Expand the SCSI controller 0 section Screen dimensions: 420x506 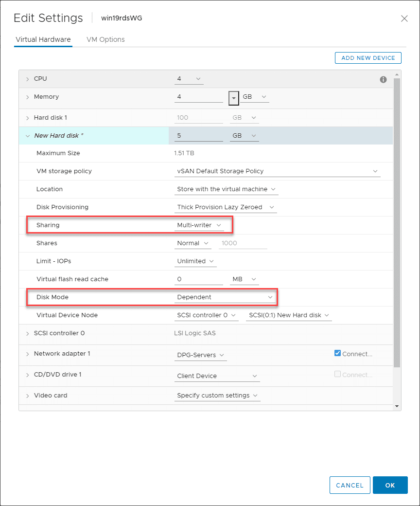pyautogui.click(x=28, y=333)
